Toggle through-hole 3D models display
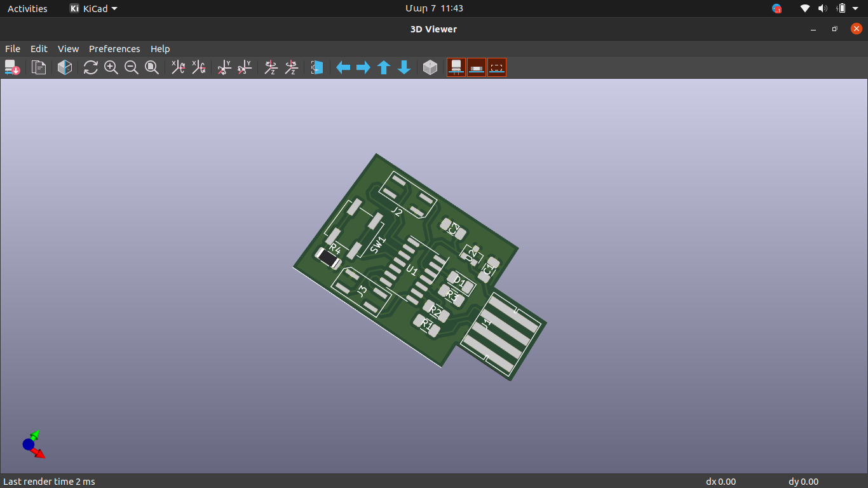 tap(456, 67)
